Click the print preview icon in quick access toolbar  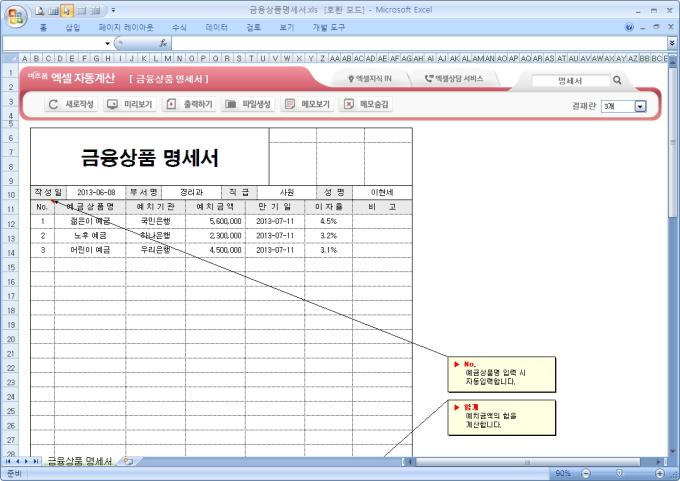(x=40, y=11)
